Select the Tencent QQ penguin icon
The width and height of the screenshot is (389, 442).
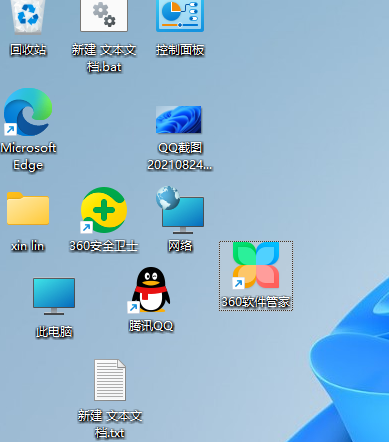[149, 290]
